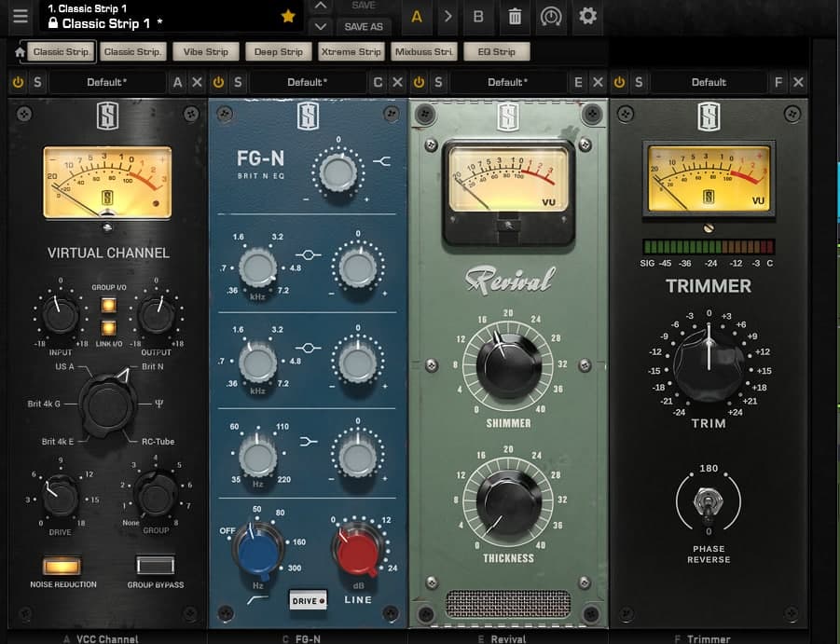Select the first Classic Strip tab
Screen dimensions: 840x644
coord(62,52)
